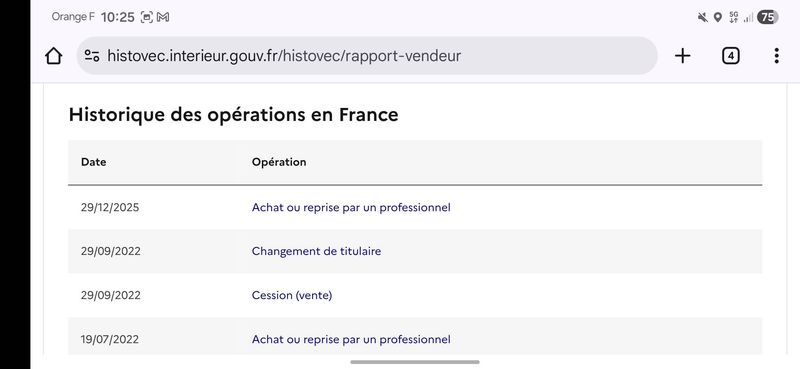
Task: Open the tab switcher showing 4 tabs
Action: pyautogui.click(x=731, y=56)
